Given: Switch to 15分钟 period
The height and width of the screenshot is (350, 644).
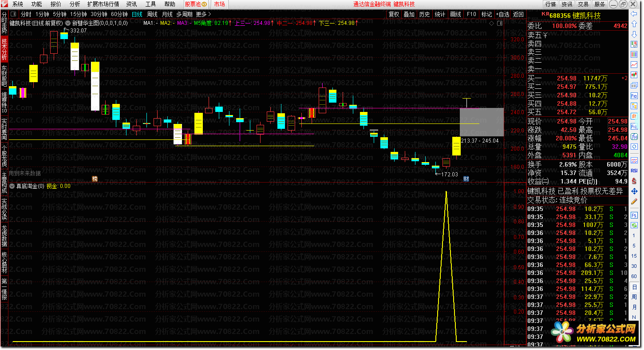Looking at the screenshot, I should (79, 14).
